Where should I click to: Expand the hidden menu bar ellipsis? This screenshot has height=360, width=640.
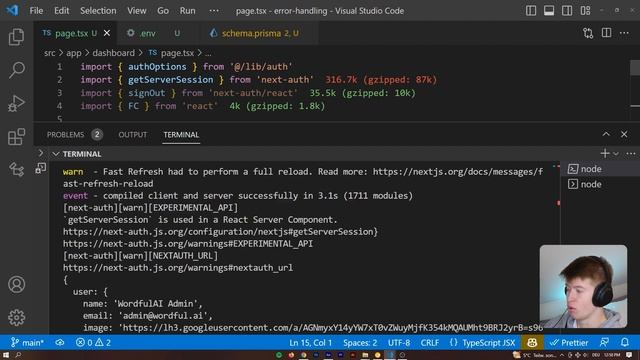pos(214,11)
